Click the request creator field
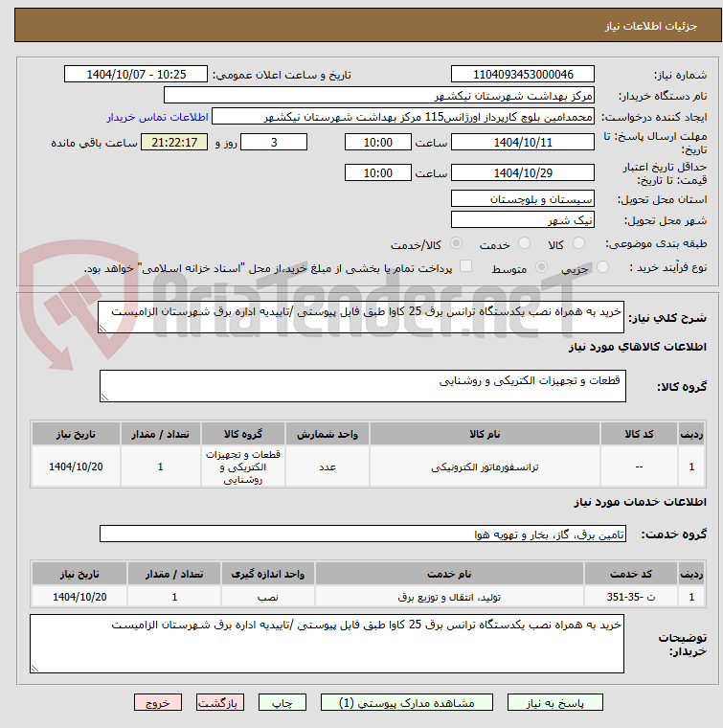The image size is (723, 728). [403, 117]
